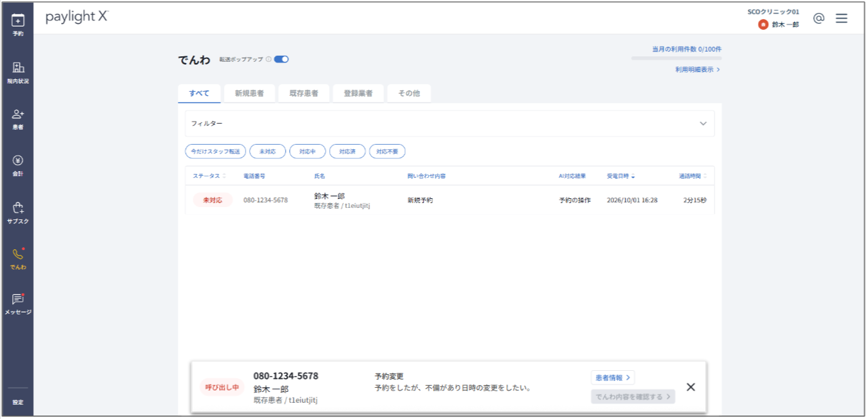Open サブスク bag icon in sidebar
The width and height of the screenshot is (868, 419).
pos(18,208)
